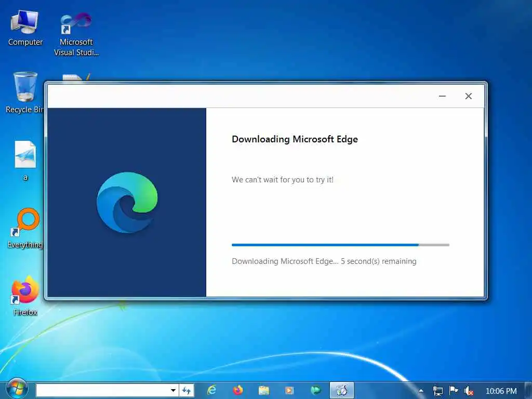Image resolution: width=532 pixels, height=399 pixels.
Task: Show hidden system tray icons
Action: (421, 391)
